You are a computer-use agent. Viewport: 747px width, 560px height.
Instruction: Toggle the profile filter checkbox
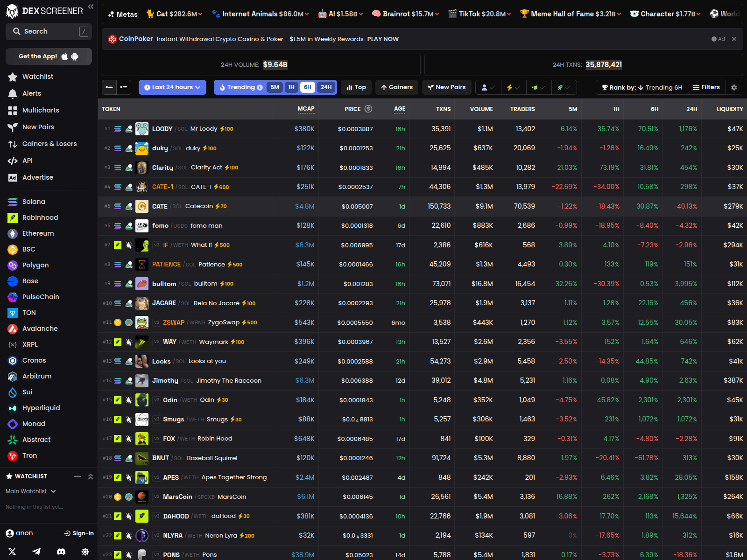pyautogui.click(x=488, y=87)
